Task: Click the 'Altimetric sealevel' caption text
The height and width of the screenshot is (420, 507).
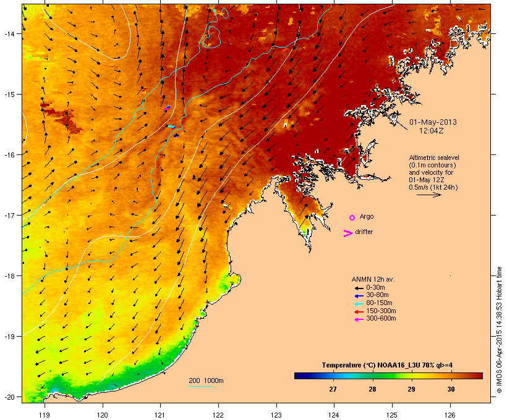Action: [434, 157]
